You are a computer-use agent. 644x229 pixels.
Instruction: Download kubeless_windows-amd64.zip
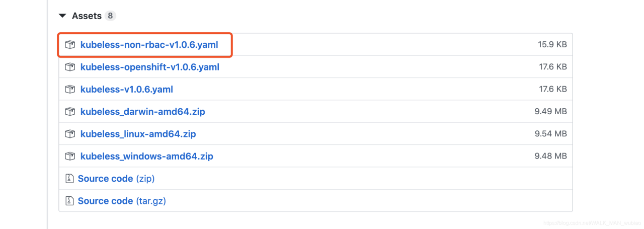(146, 156)
